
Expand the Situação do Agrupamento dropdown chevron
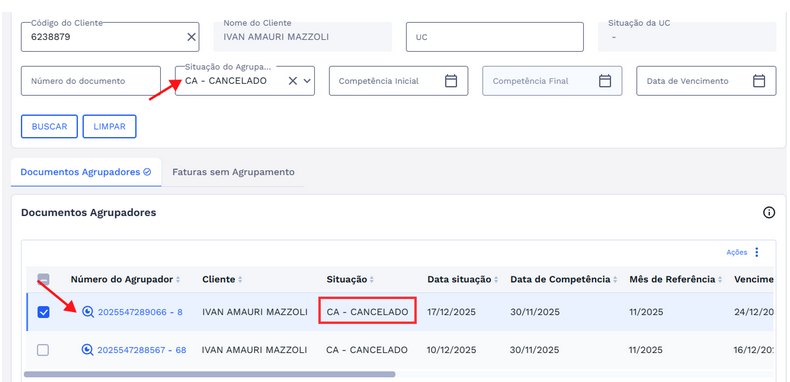307,81
